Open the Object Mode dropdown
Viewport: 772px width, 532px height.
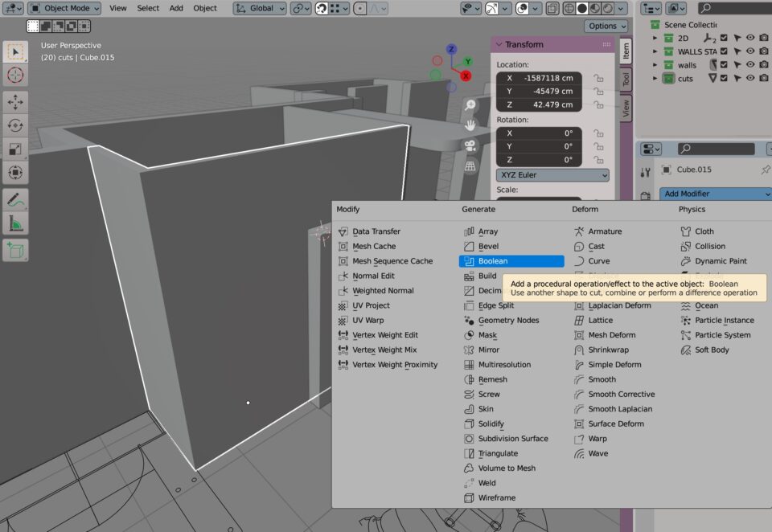point(65,8)
